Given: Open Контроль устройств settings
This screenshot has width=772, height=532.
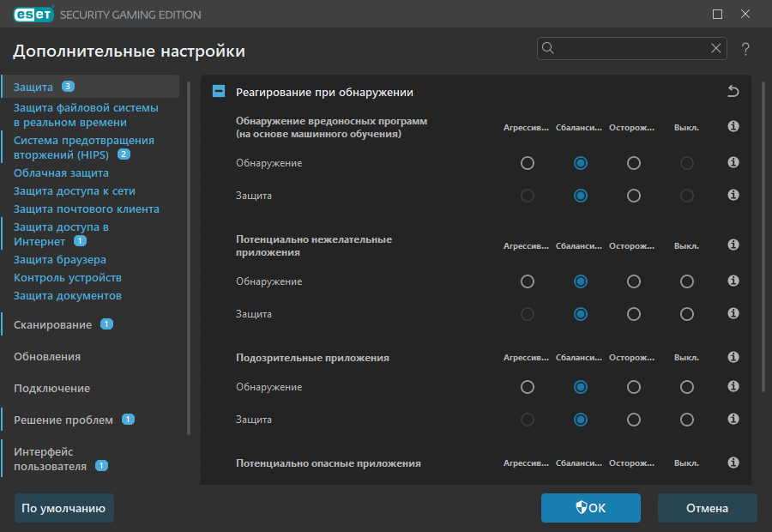Looking at the screenshot, I should point(68,278).
